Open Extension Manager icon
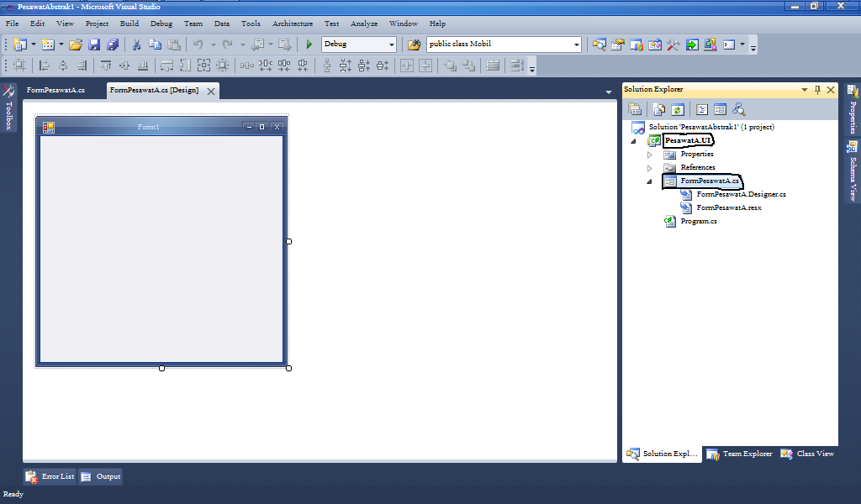 point(710,45)
